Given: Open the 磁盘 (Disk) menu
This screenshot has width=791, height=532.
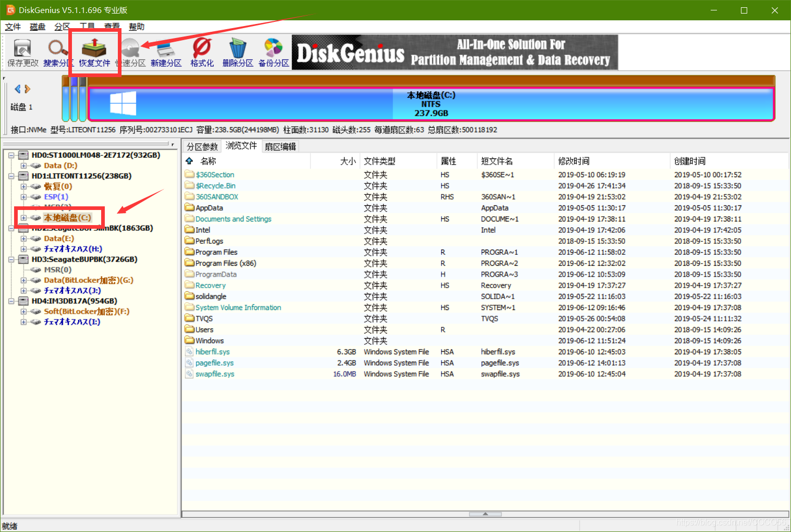Looking at the screenshot, I should coord(38,27).
